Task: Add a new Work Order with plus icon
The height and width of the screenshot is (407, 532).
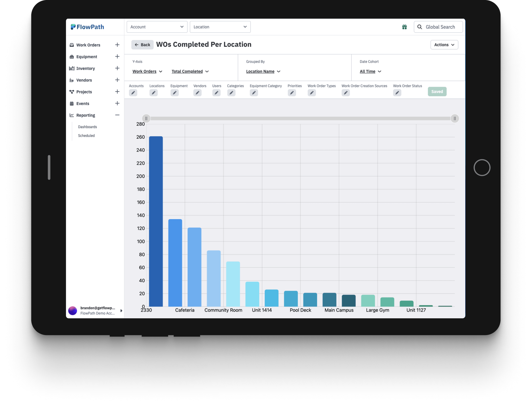Action: (x=117, y=45)
